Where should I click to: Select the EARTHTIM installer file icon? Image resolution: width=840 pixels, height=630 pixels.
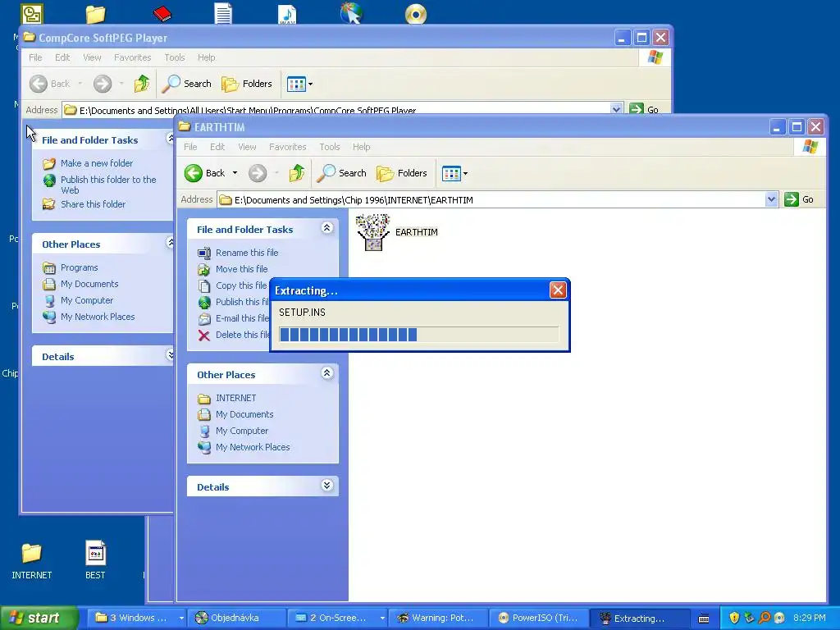click(373, 232)
